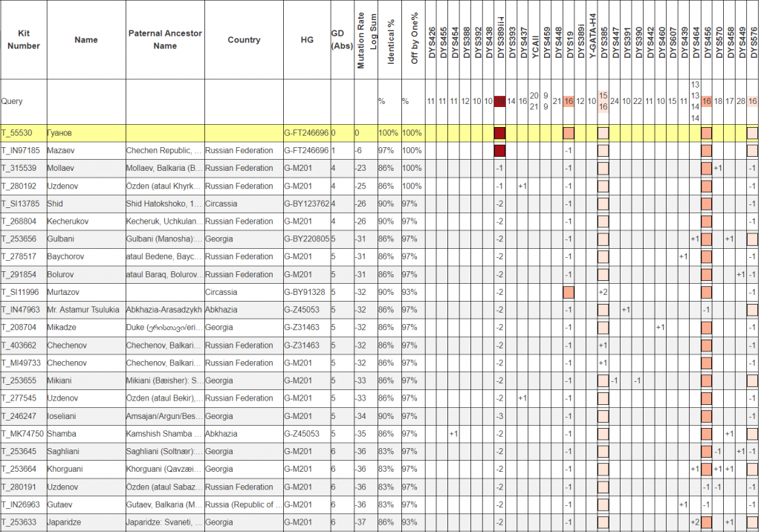Click orange DYS19 value in Query row

[569, 101]
